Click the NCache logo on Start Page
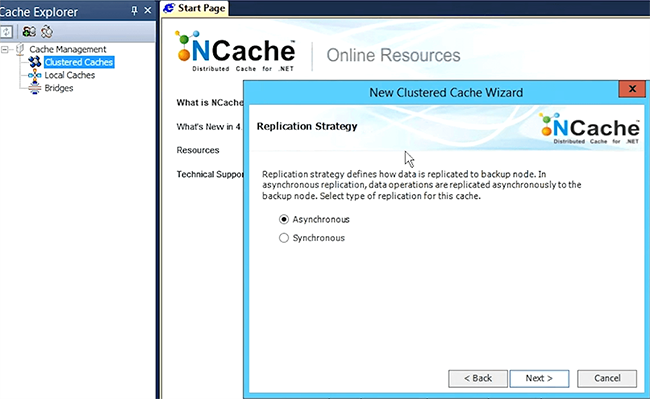Screen dimensions: 650x399 [235, 51]
